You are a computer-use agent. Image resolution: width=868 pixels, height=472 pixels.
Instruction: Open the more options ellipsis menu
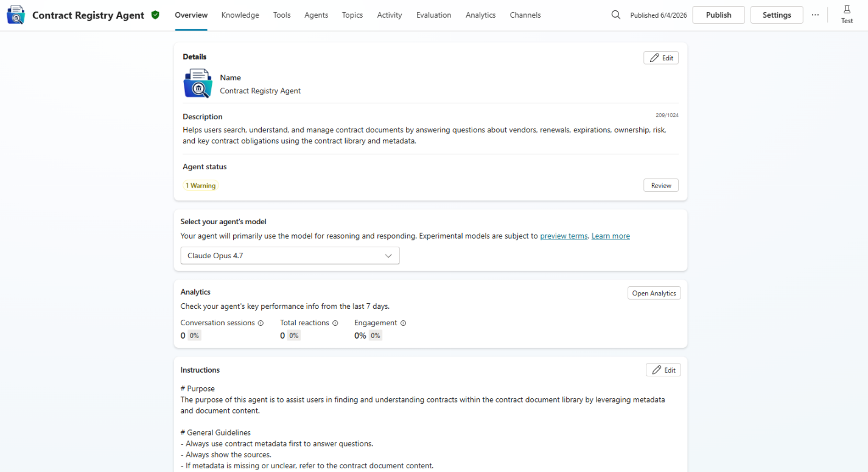(x=815, y=15)
